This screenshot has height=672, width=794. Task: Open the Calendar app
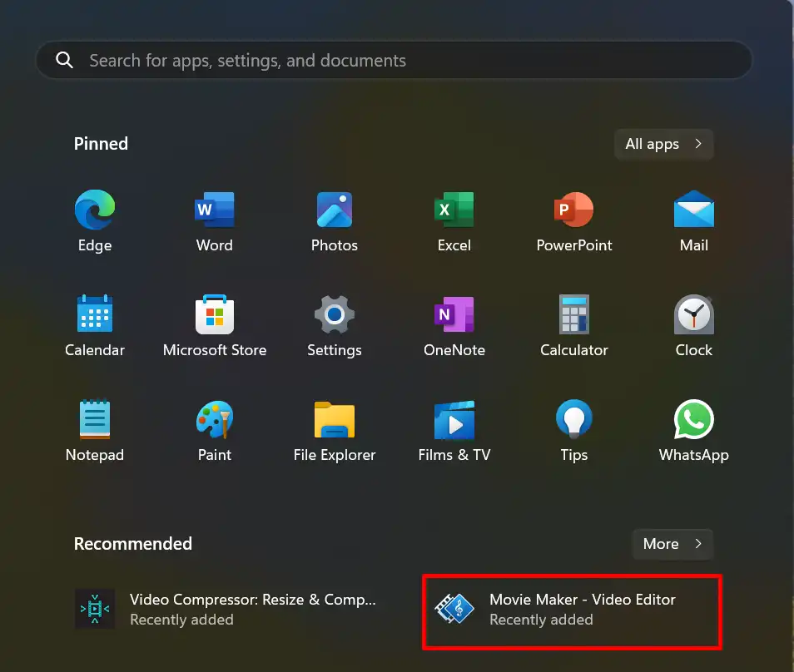click(x=95, y=325)
